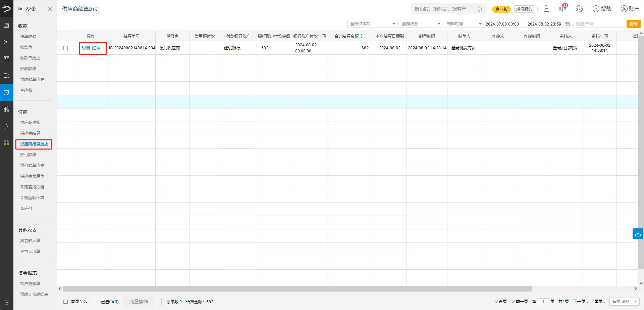Open the colorful apps grid icon in sidebar
This screenshot has width=644, height=310.
[x=6, y=143]
